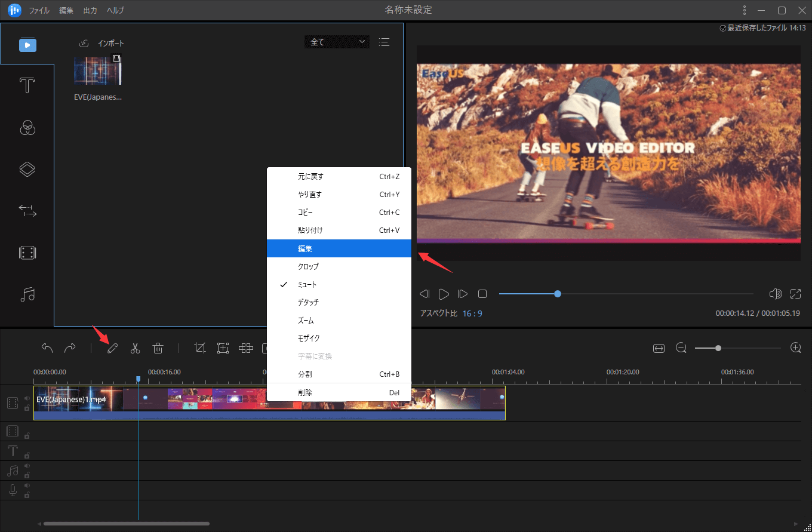Viewport: 812px width, 532px height.
Task: Select the Crop tool in timeline toolbar
Action: (x=200, y=348)
